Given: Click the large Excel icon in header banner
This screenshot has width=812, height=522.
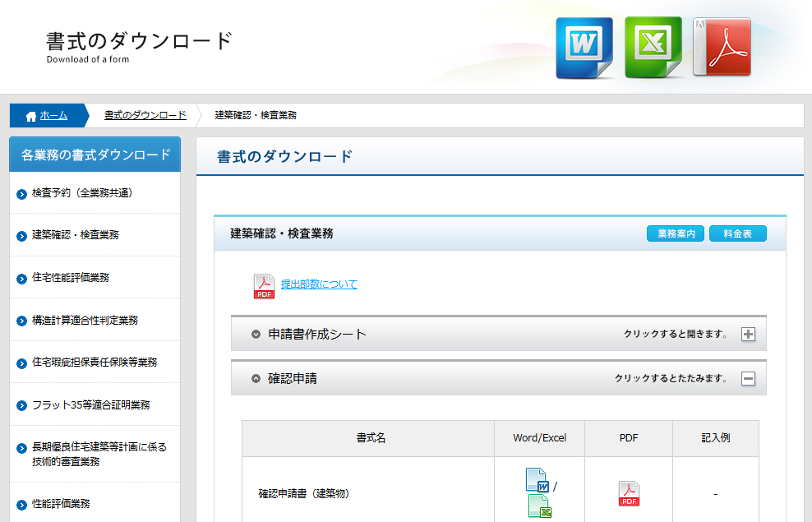Looking at the screenshot, I should pyautogui.click(x=653, y=48).
